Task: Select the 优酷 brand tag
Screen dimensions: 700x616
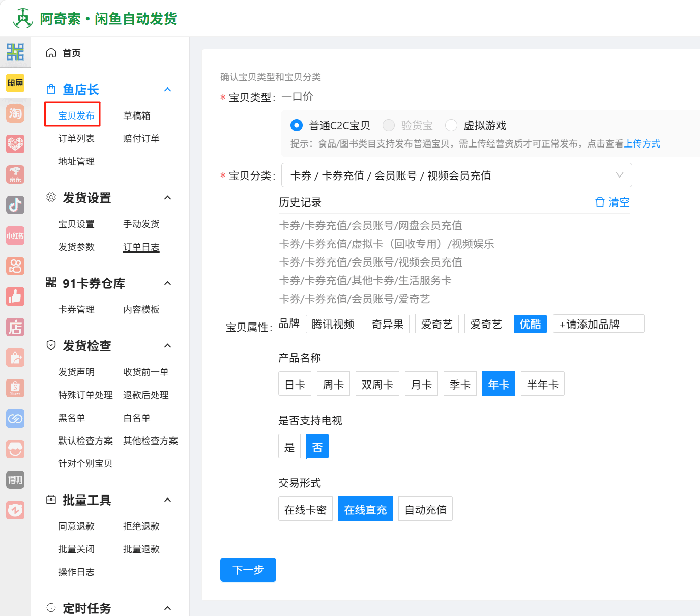Action: click(530, 324)
